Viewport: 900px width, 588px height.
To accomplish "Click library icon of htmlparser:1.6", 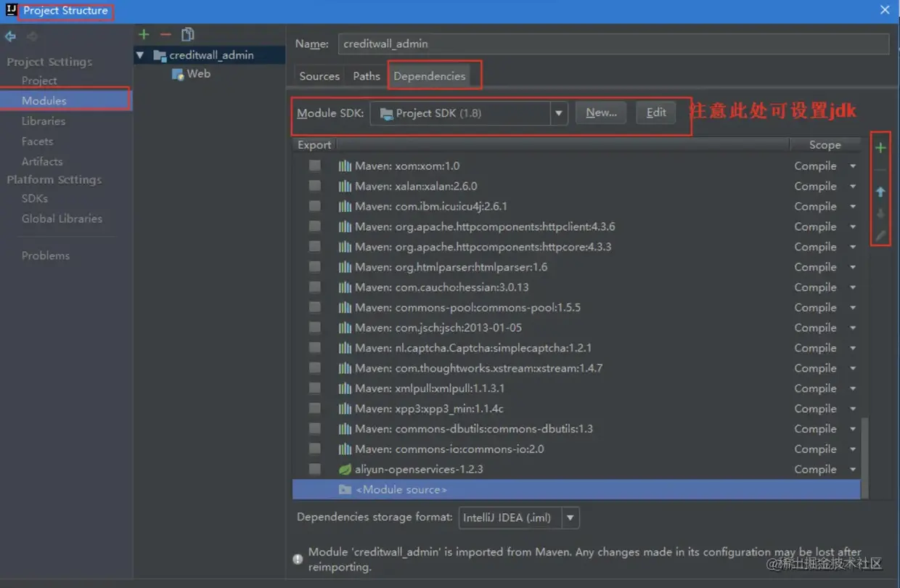I will point(345,267).
